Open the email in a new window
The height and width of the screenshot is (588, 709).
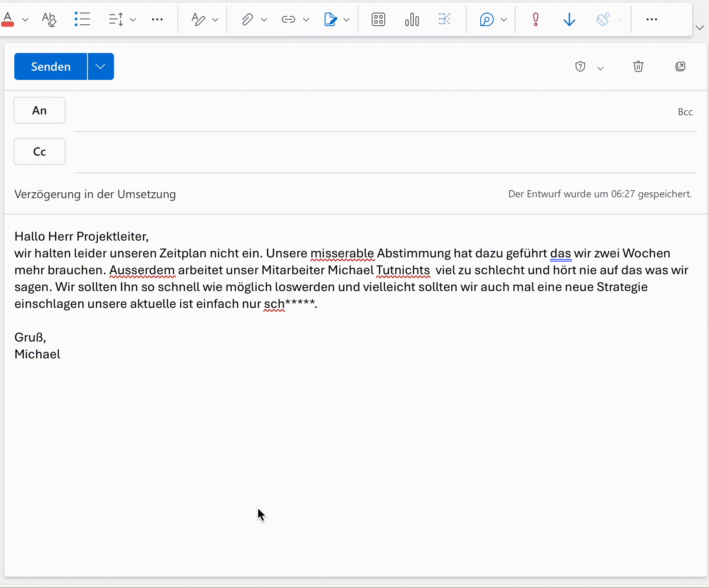[x=680, y=66]
